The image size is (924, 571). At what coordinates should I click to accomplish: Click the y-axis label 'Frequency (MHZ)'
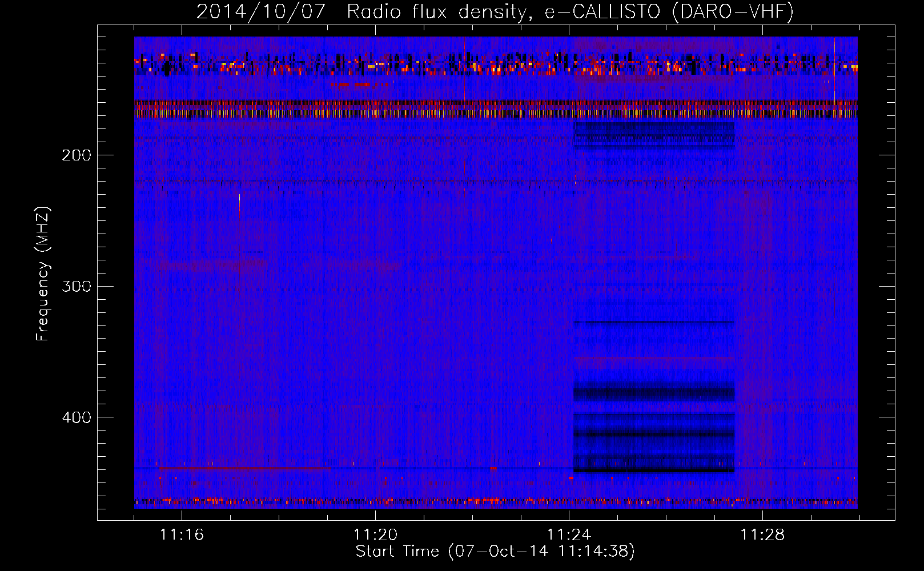pos(43,274)
